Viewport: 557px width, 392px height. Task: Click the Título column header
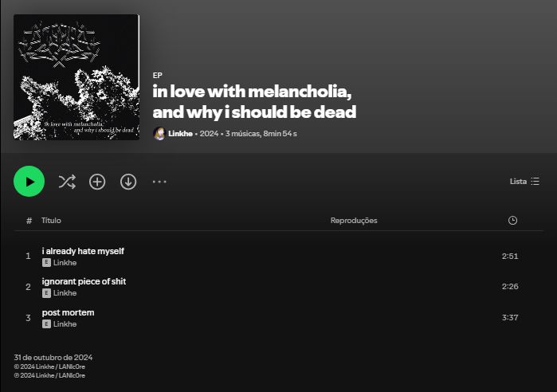tap(51, 221)
